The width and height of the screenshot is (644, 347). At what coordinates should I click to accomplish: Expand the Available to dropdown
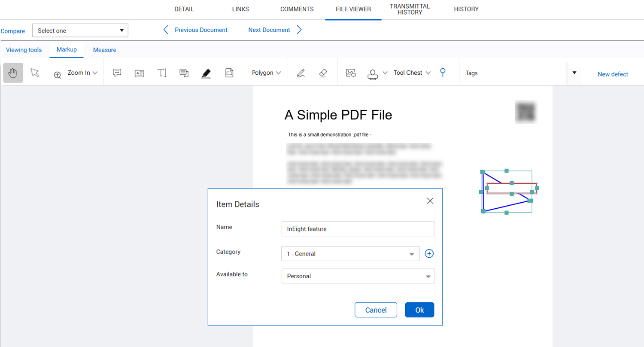(358, 276)
